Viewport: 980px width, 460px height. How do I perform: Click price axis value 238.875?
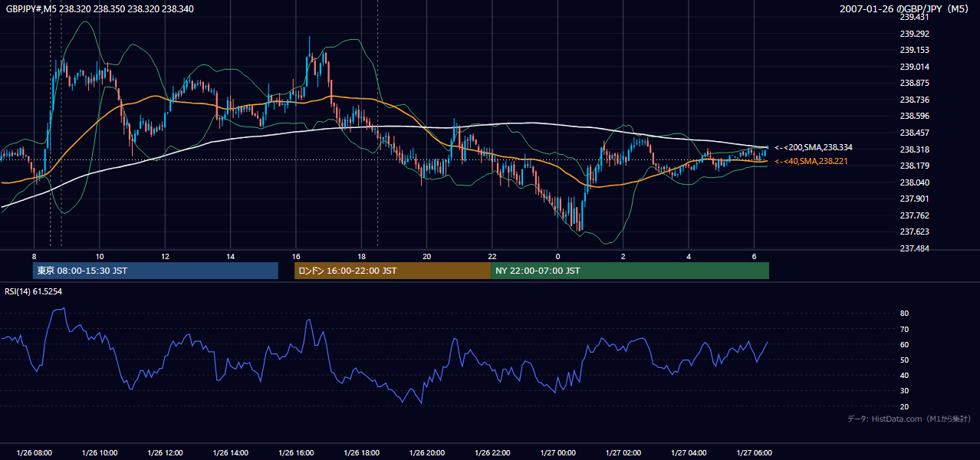click(x=915, y=83)
